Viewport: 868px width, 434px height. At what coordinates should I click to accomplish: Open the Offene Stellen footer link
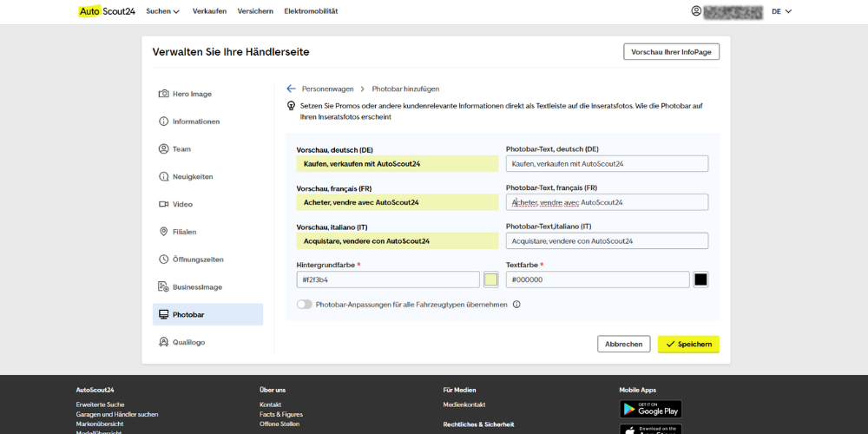click(279, 424)
